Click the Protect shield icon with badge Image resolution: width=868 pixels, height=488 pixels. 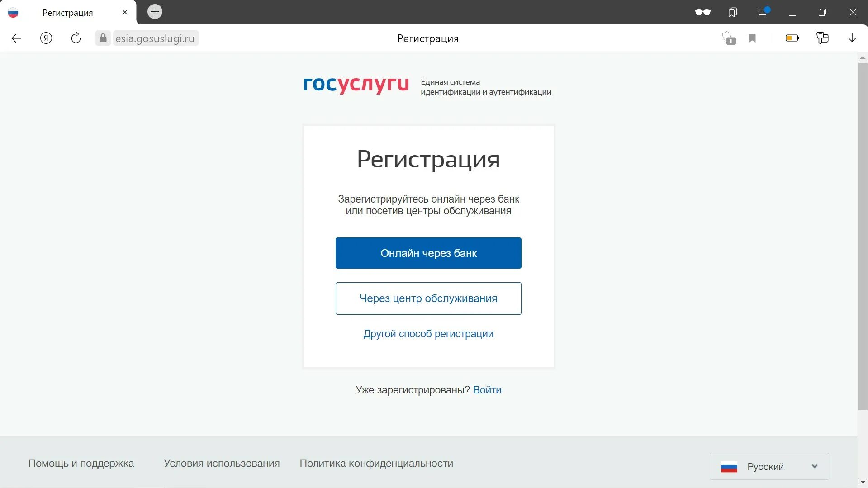(x=729, y=38)
